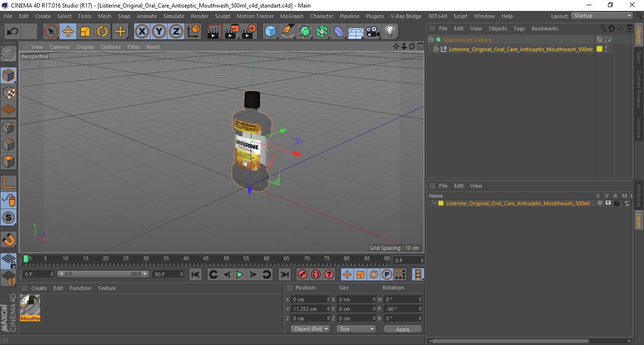Image resolution: width=644 pixels, height=345 pixels.
Task: Click the current frame field in timeline
Action: click(408, 261)
